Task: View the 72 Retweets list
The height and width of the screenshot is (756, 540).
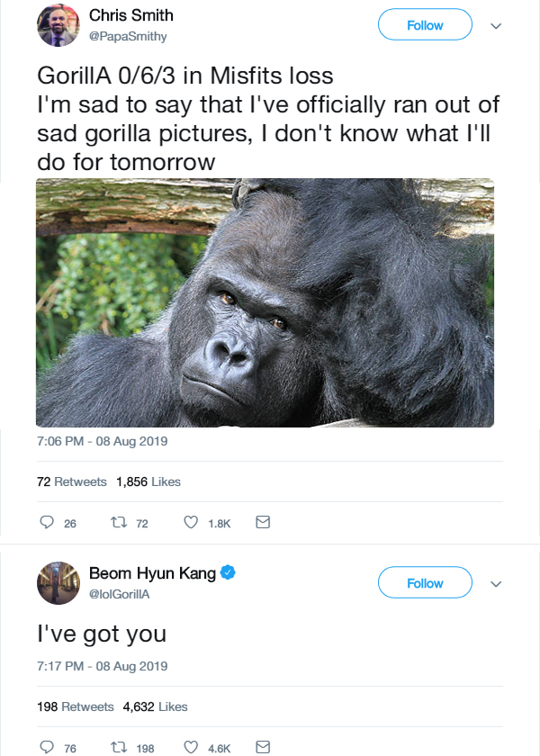Action: 72,481
